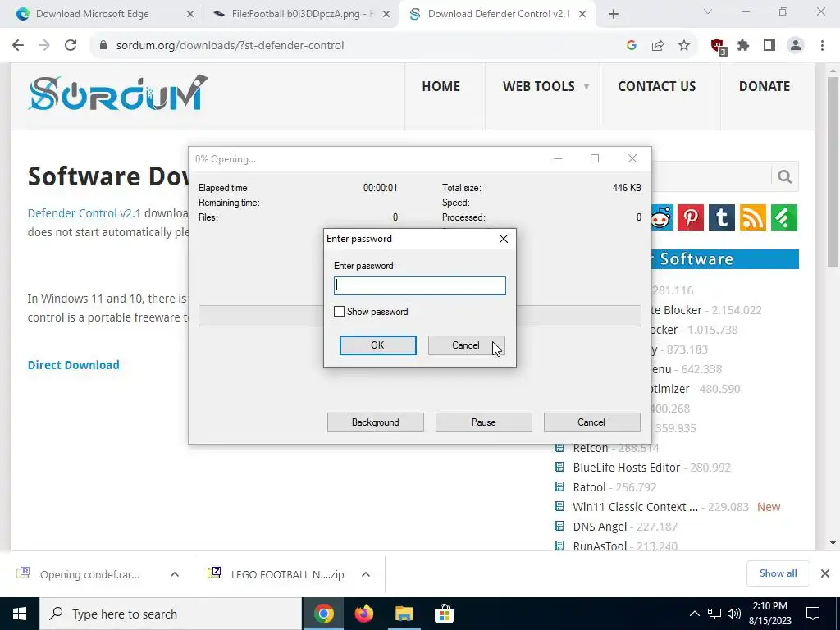The width and height of the screenshot is (840, 630).
Task: Open Sordum Tumblr icon
Action: (722, 217)
